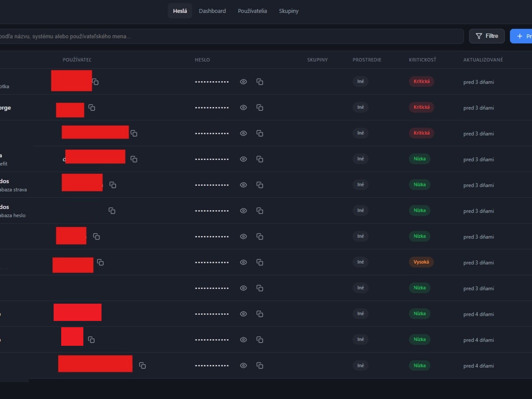Click the Prostredie column header
The image size is (532, 399).
pyautogui.click(x=367, y=60)
